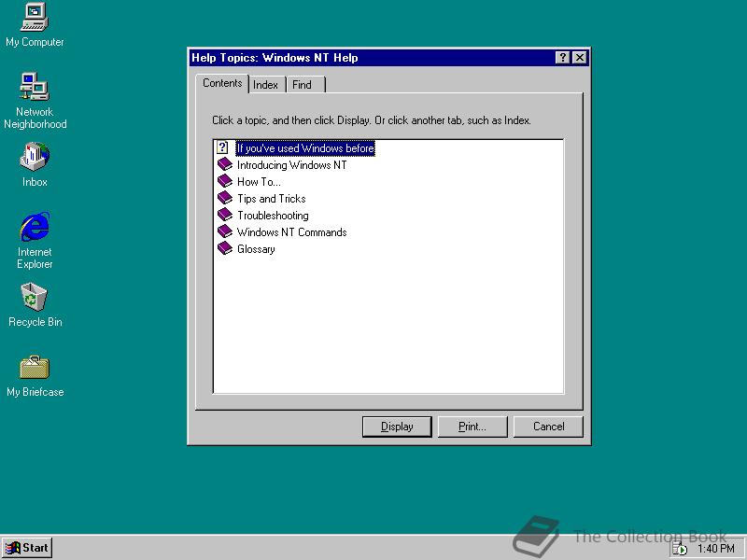This screenshot has width=747, height=560.
Task: Select the 'Glossary' book
Action: 256,249
